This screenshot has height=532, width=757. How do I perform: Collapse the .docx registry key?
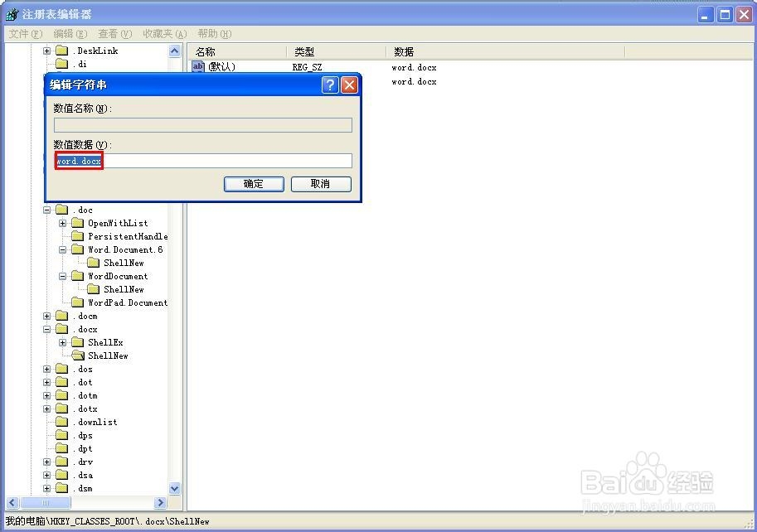tap(46, 329)
